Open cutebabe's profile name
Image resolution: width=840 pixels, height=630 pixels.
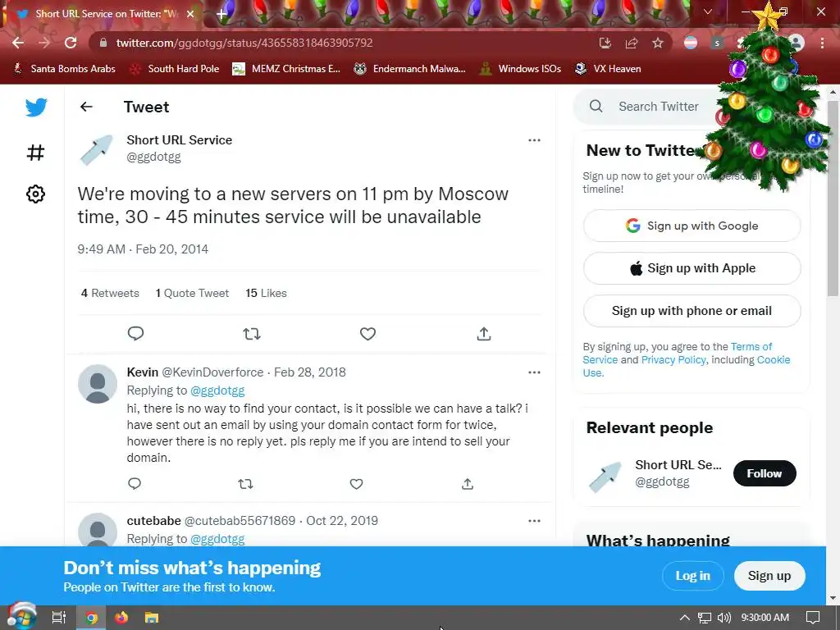click(153, 521)
